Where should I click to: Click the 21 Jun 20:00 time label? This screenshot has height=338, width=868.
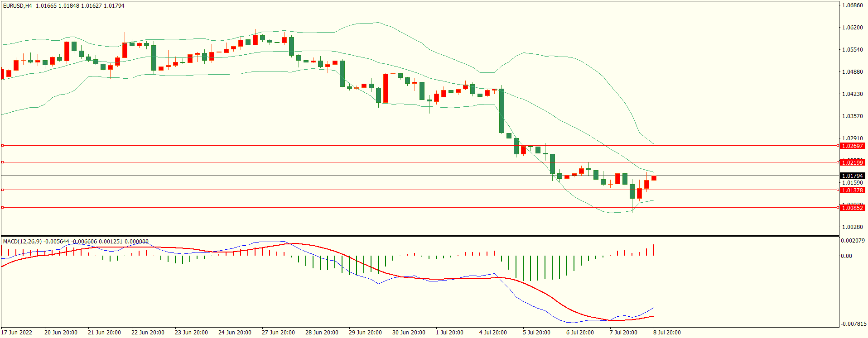[x=104, y=333]
